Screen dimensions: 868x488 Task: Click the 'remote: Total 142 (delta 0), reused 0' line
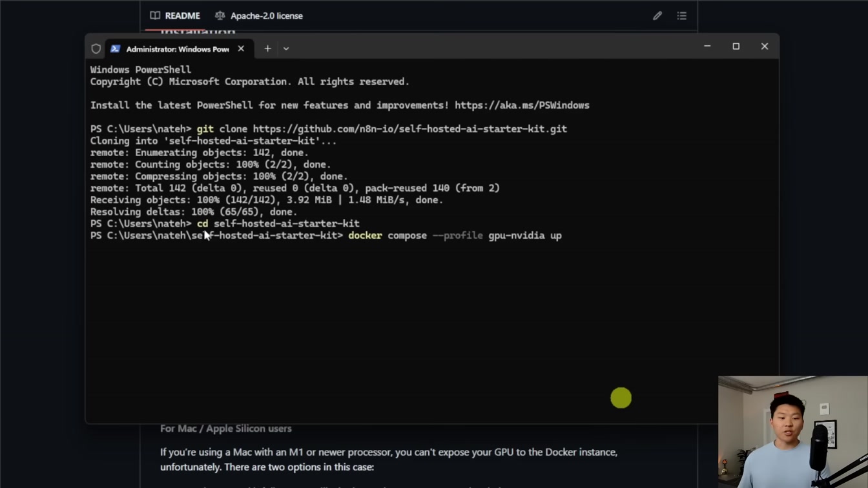(x=295, y=188)
